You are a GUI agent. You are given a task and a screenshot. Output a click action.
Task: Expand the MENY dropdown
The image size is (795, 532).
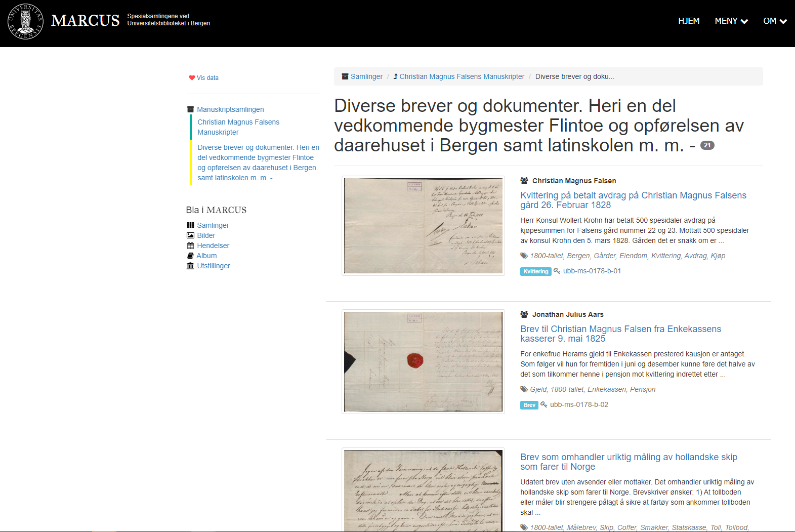point(731,21)
